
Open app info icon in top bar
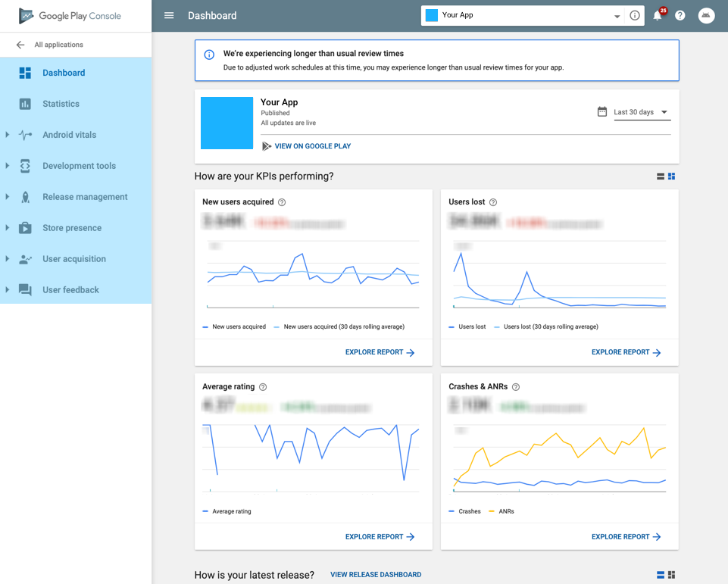(x=635, y=15)
